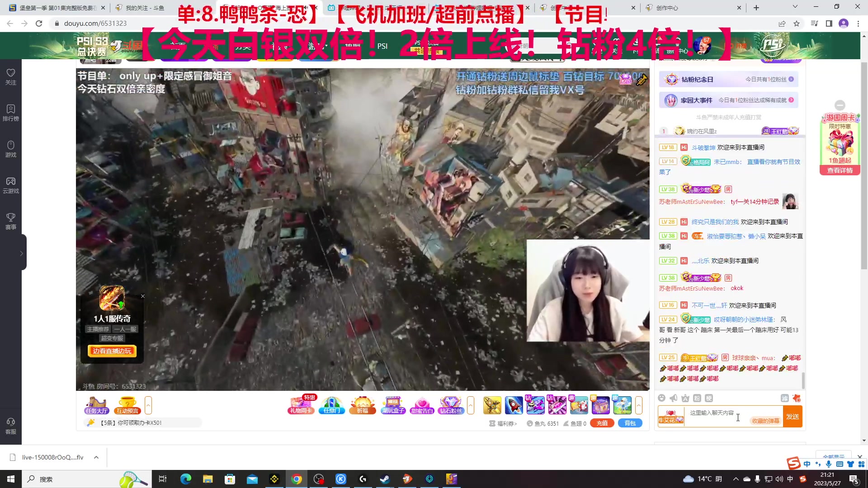
Task: Open the 背包 backpack button
Action: [x=630, y=423]
